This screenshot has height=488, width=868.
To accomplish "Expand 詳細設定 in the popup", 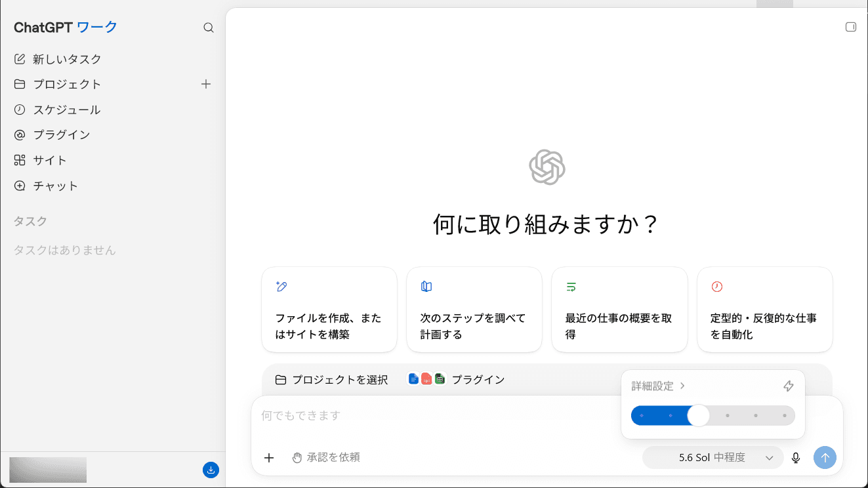I will pos(658,386).
